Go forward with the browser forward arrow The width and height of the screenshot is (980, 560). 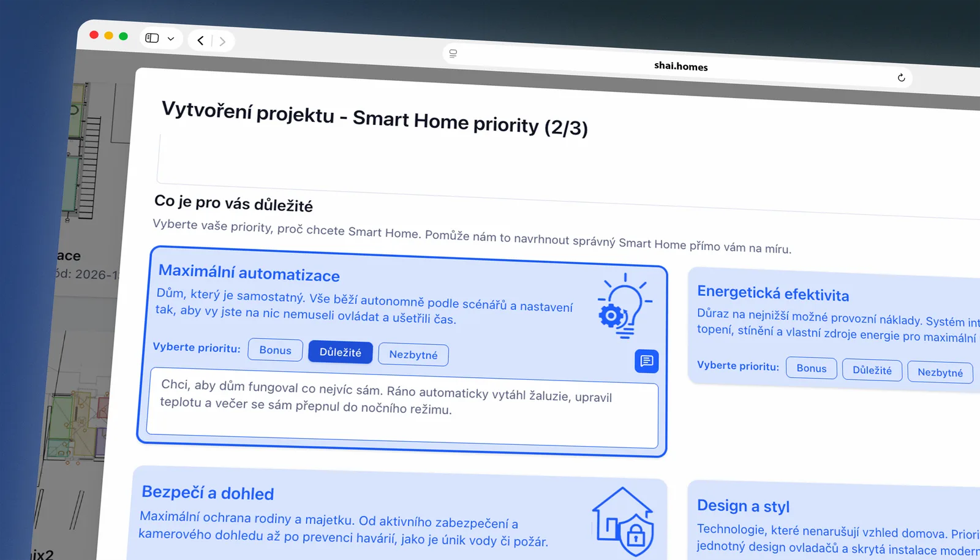pyautogui.click(x=222, y=42)
